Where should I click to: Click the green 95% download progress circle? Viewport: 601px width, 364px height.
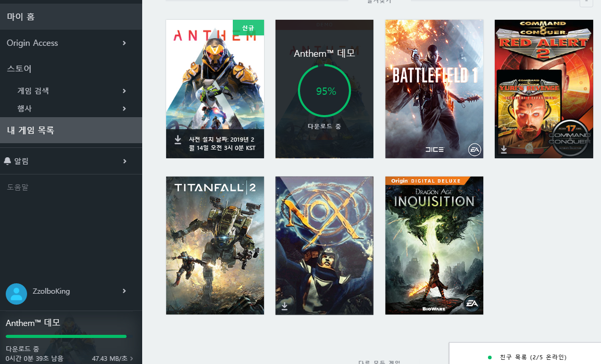pos(324,91)
